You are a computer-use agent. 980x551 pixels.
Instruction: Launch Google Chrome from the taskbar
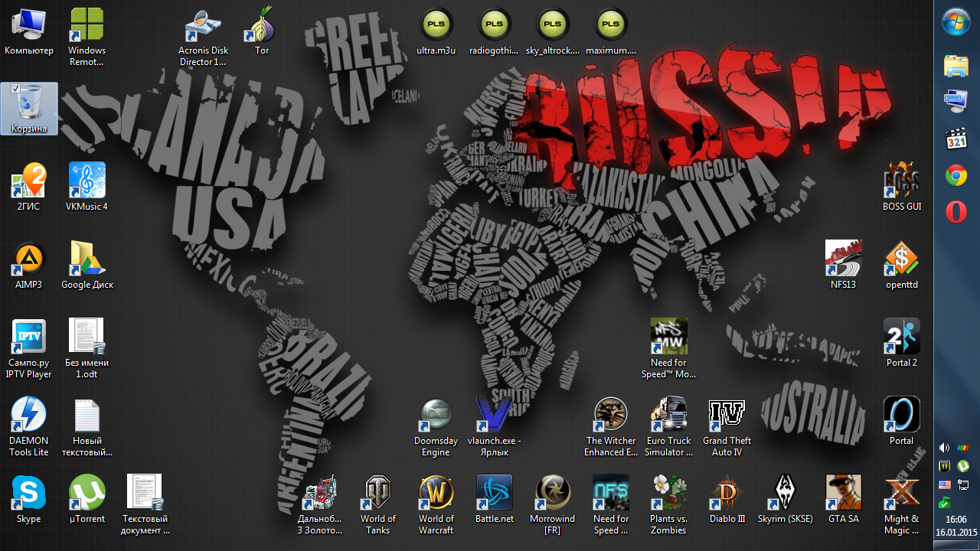(956, 175)
